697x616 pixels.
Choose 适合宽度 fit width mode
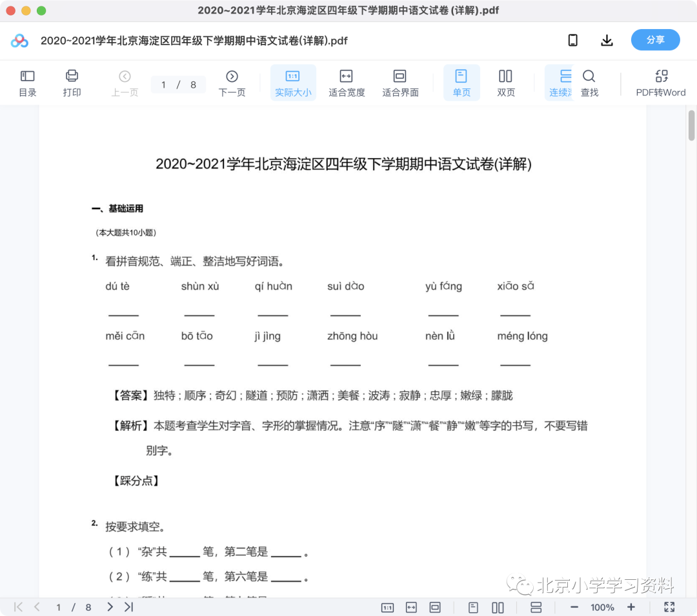click(347, 83)
